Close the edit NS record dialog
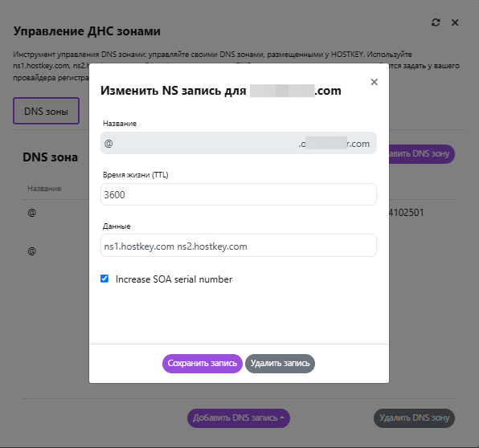479x448 pixels. click(x=375, y=82)
